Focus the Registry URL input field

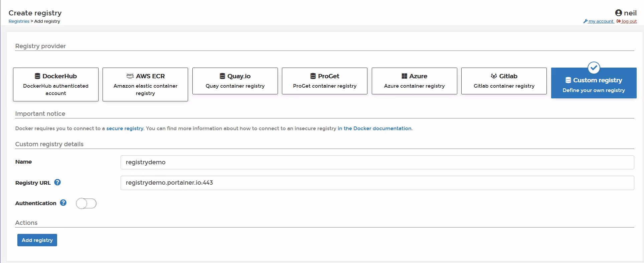[x=377, y=183]
